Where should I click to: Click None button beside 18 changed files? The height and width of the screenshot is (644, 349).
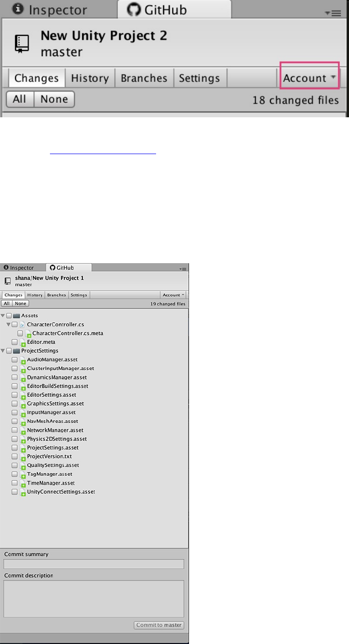[x=54, y=99]
